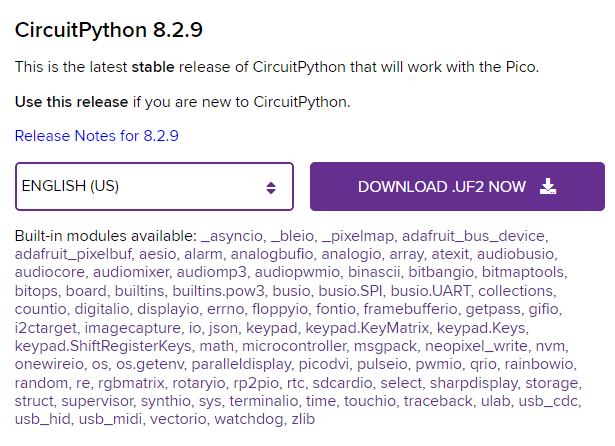Open the _asyncio module link
Screen dimensions: 615x446
tap(231, 236)
